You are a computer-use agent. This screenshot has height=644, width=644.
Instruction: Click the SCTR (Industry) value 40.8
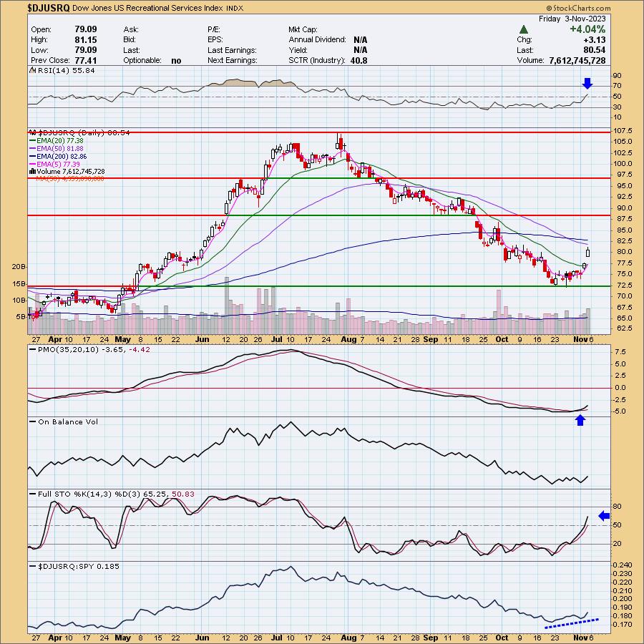(x=359, y=60)
